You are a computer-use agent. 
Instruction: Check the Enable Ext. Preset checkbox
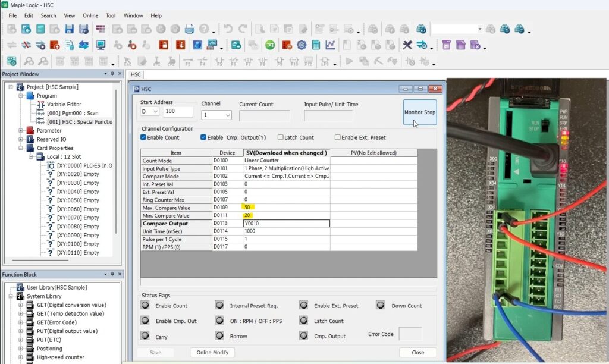tap(338, 137)
